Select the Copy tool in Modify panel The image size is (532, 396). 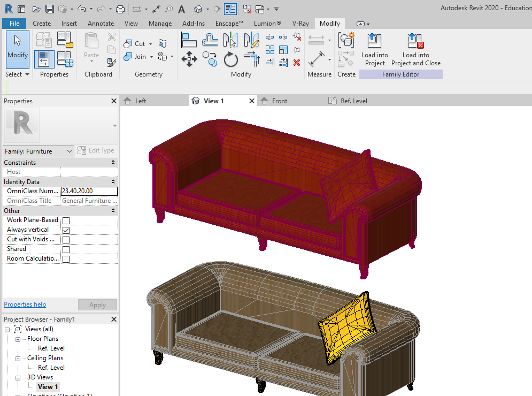(210, 59)
